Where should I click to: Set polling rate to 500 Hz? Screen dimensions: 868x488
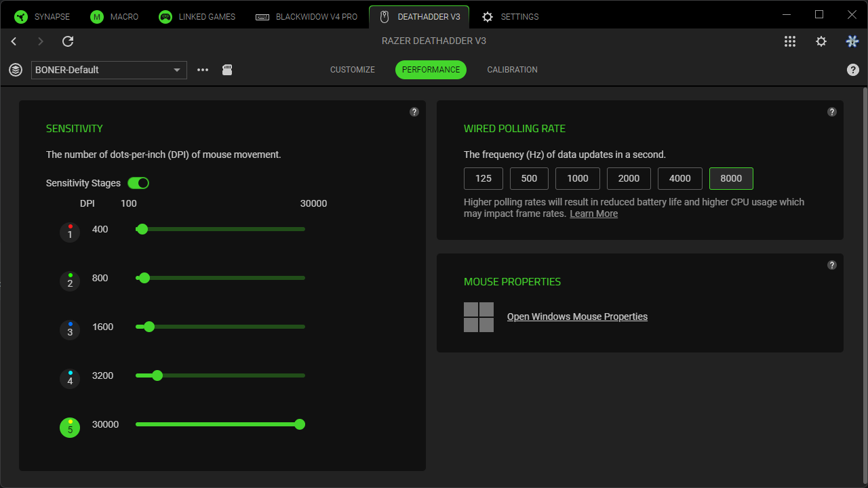tap(529, 178)
